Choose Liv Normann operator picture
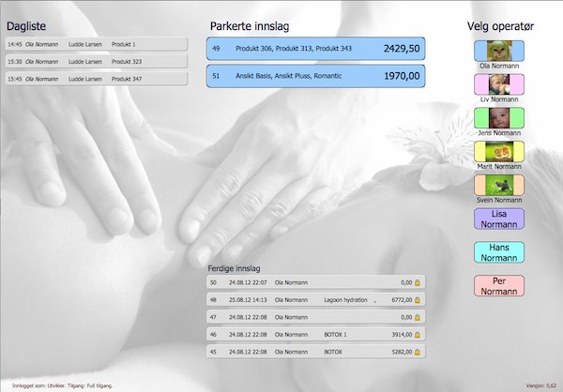563x392 pixels. click(498, 84)
